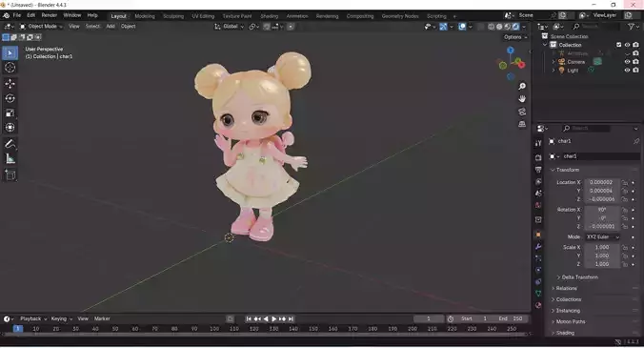Toggle Collection exclude checkbox in outliner
This screenshot has height=348, width=644.
pyautogui.click(x=619, y=45)
